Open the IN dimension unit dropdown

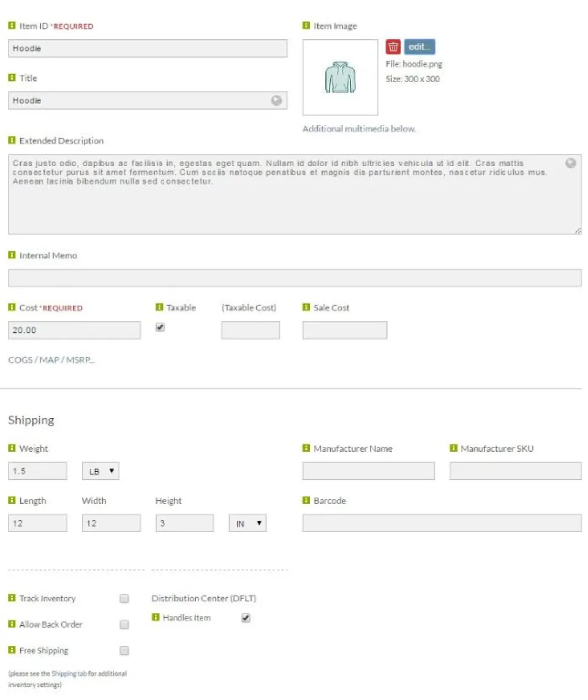point(247,523)
